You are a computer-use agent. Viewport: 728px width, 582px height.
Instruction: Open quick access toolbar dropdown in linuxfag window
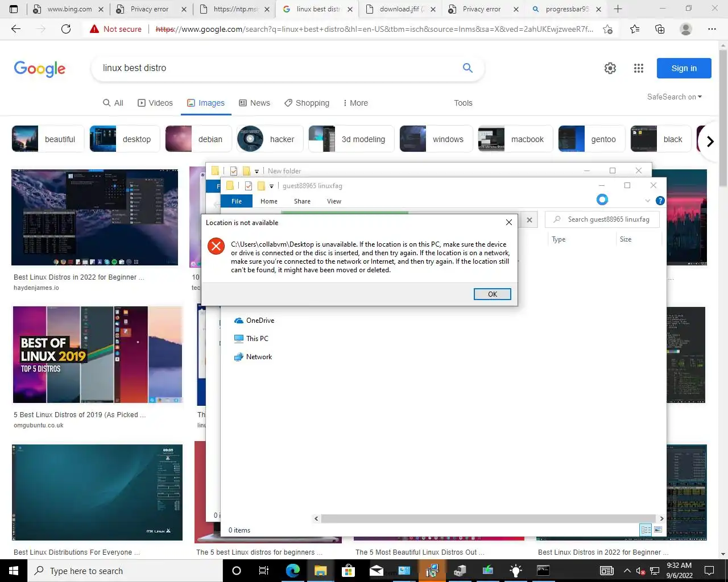(271, 186)
